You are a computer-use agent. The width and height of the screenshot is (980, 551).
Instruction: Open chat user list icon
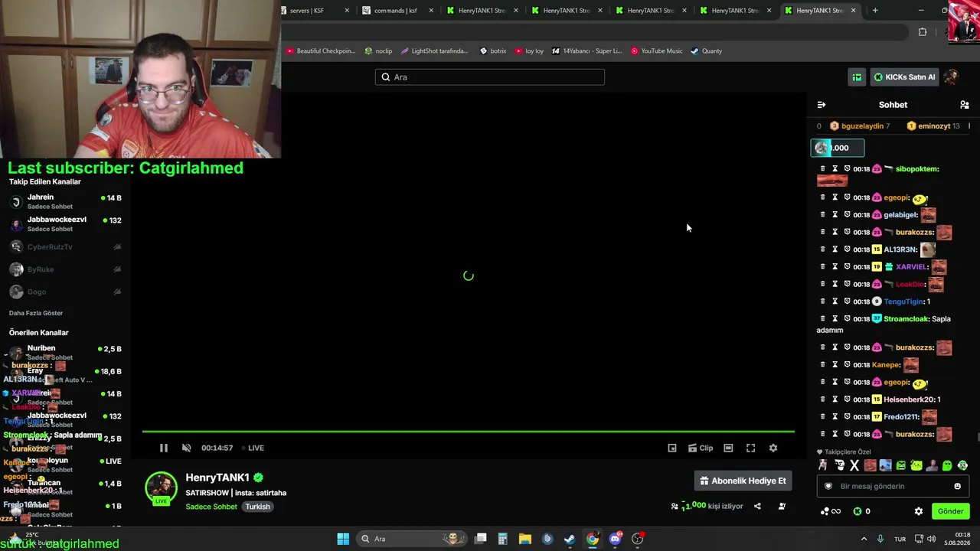point(964,105)
